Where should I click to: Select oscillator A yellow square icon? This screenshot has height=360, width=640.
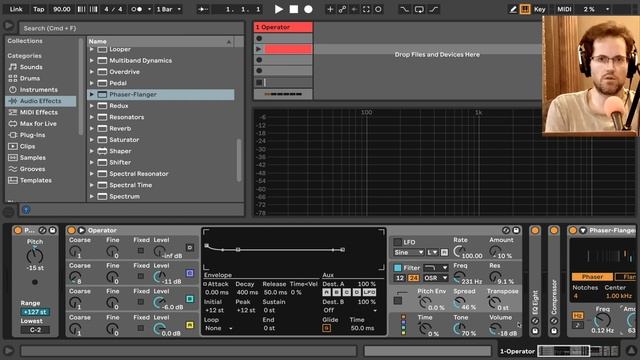coord(190,325)
